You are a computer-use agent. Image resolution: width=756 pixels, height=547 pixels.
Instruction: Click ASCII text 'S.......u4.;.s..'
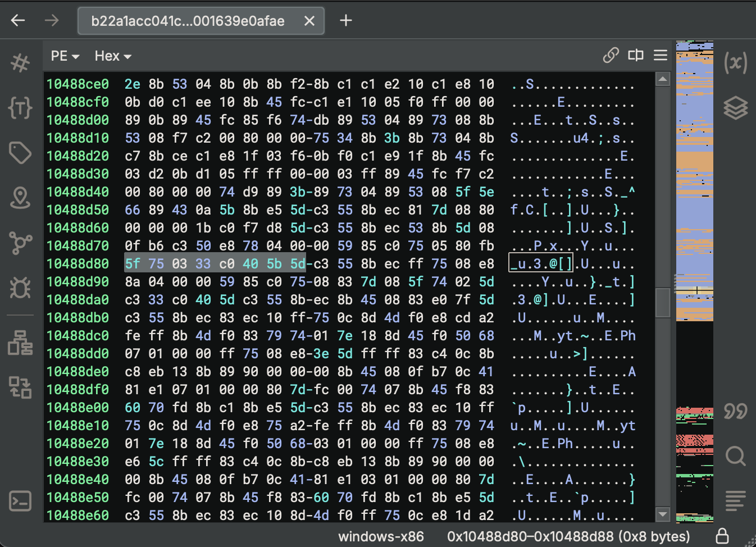(x=573, y=138)
